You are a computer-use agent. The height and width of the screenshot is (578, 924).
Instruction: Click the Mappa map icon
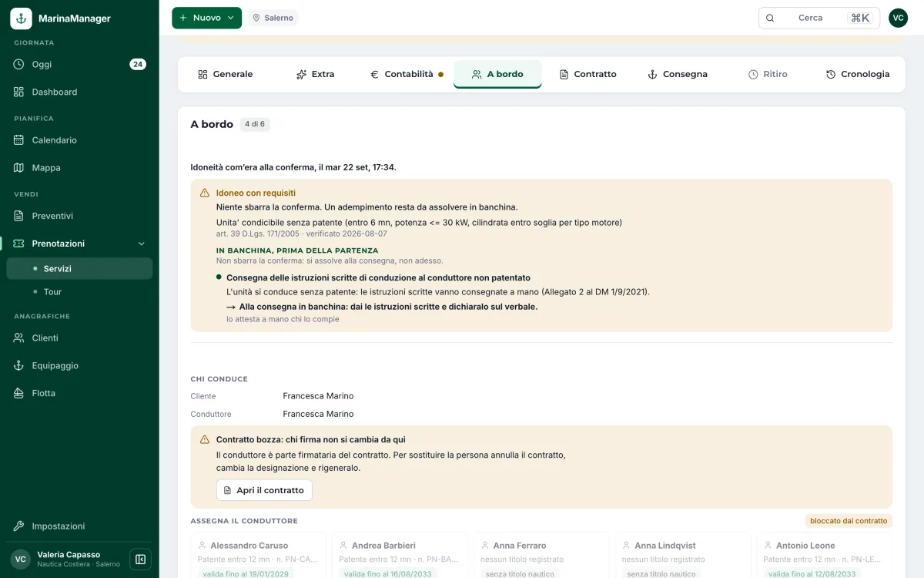click(19, 167)
